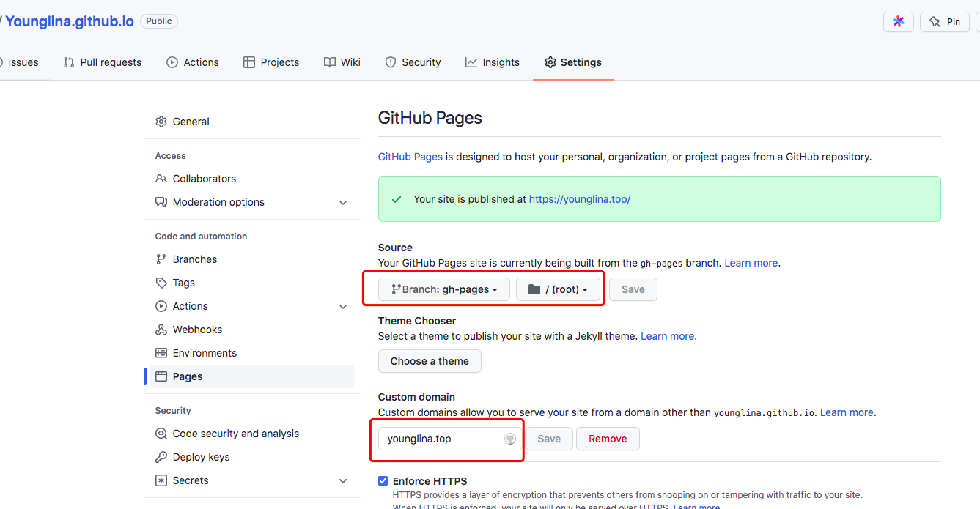The width and height of the screenshot is (980, 509).
Task: Click the custom domain field younglina.top
Action: 449,439
